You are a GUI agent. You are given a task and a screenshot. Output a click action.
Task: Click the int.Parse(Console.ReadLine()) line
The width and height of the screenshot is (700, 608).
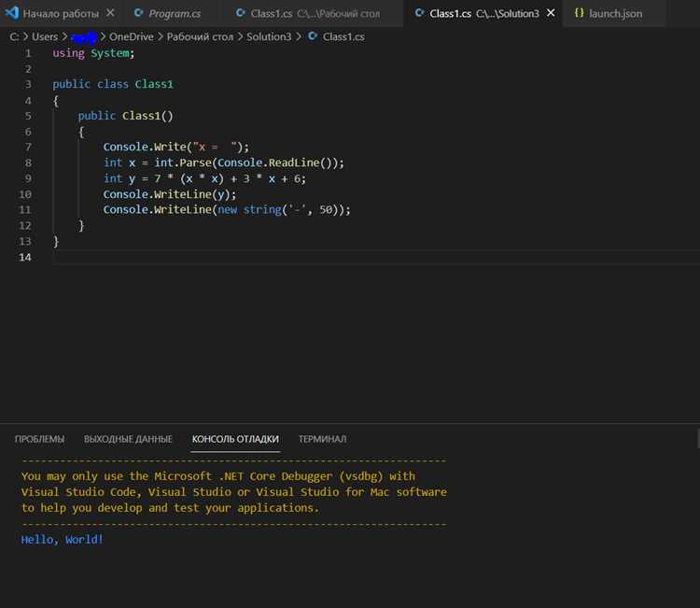[224, 163]
